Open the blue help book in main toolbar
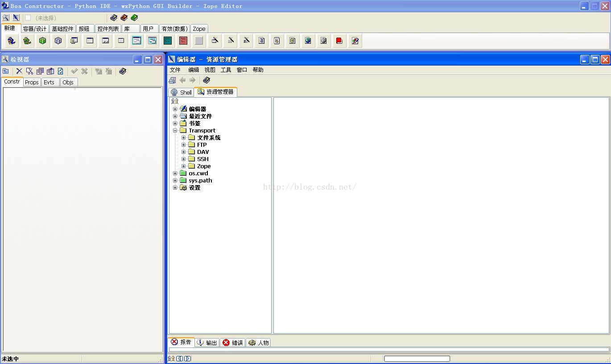Image resolution: width=611 pixels, height=364 pixels. 114,18
